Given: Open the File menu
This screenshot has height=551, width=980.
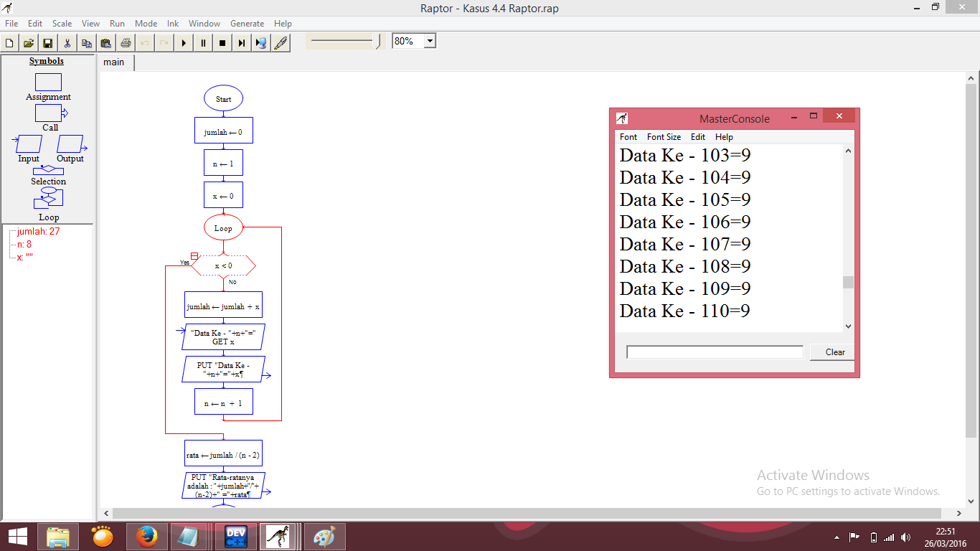Looking at the screenshot, I should click(x=11, y=24).
